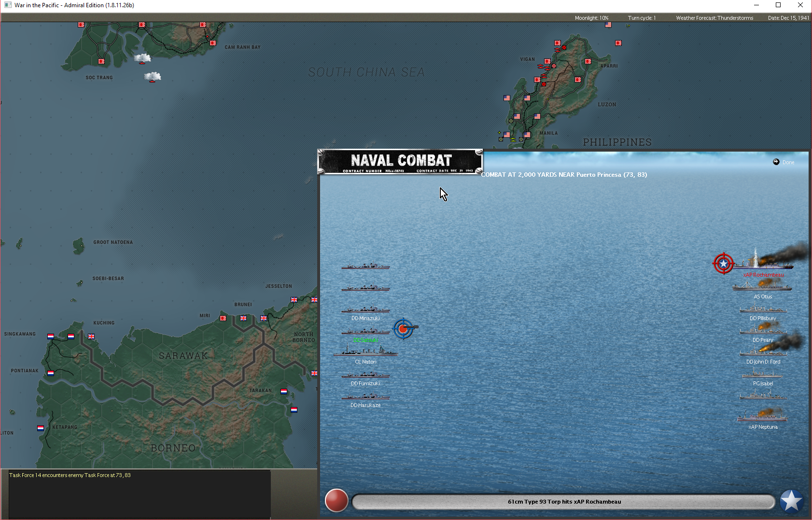Select the DD Pillsbury destroyer
Image resolution: width=812 pixels, height=520 pixels.
tap(763, 309)
